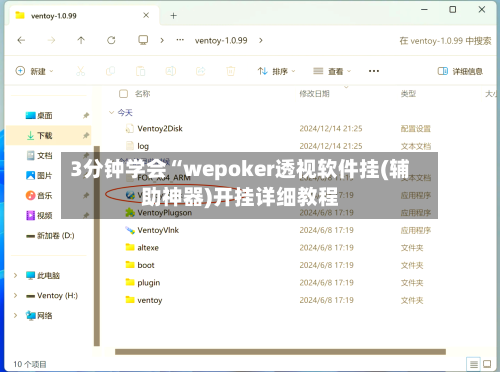
Task: Click the navigation pane vertical scrollbar
Action: 97,246
